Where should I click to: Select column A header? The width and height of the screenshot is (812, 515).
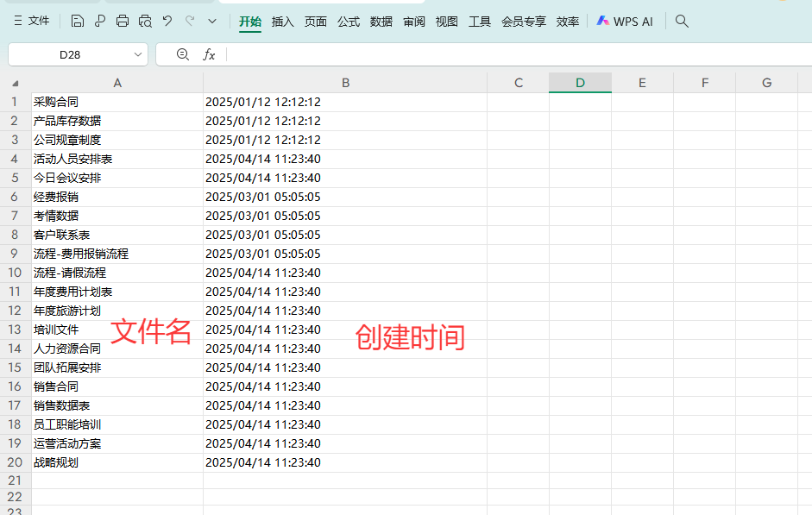(x=117, y=83)
